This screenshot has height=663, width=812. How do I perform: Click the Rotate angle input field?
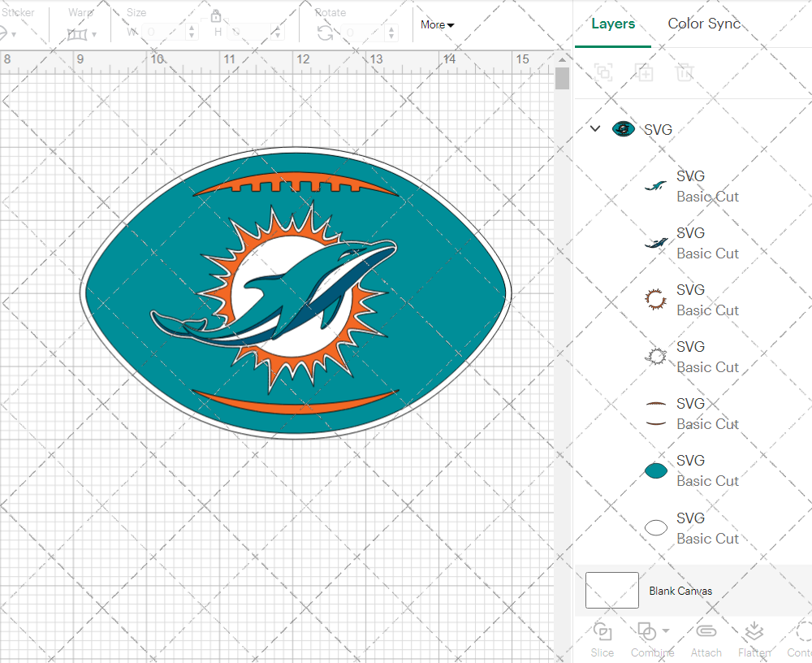click(x=364, y=32)
